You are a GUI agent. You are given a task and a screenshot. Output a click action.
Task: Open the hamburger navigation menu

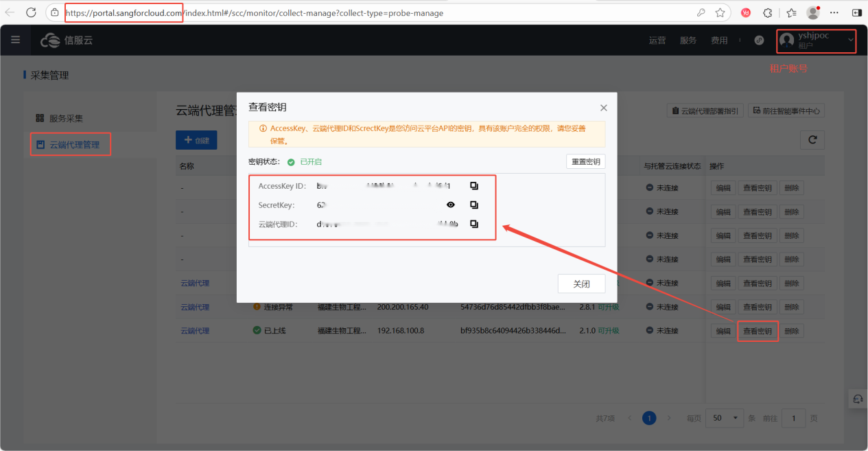[x=15, y=41]
